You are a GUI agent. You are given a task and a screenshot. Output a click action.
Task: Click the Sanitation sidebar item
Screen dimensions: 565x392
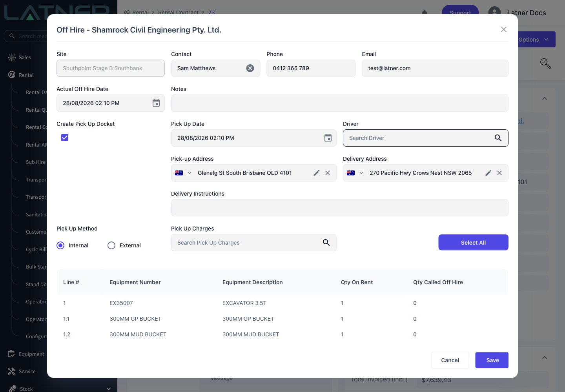(x=36, y=214)
